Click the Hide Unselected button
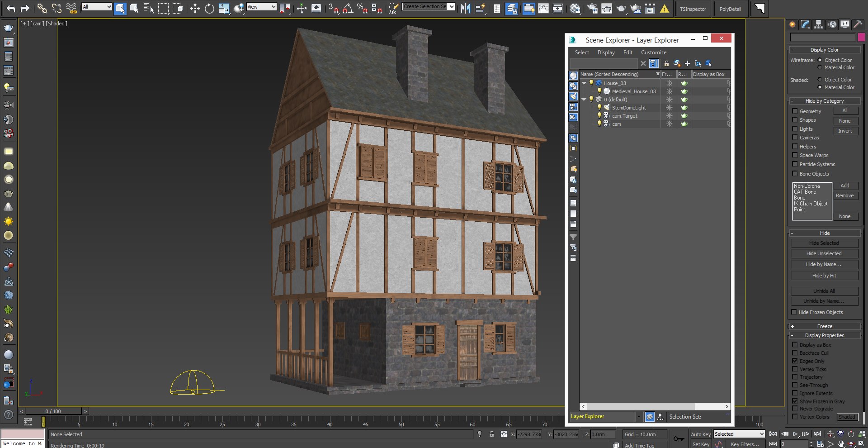Image resolution: width=868 pixels, height=448 pixels. pos(824,253)
